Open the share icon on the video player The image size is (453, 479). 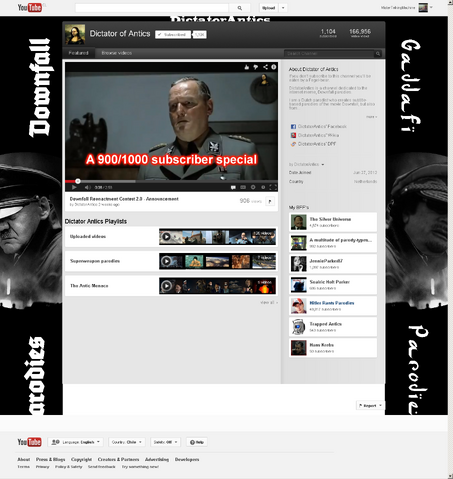[x=265, y=67]
